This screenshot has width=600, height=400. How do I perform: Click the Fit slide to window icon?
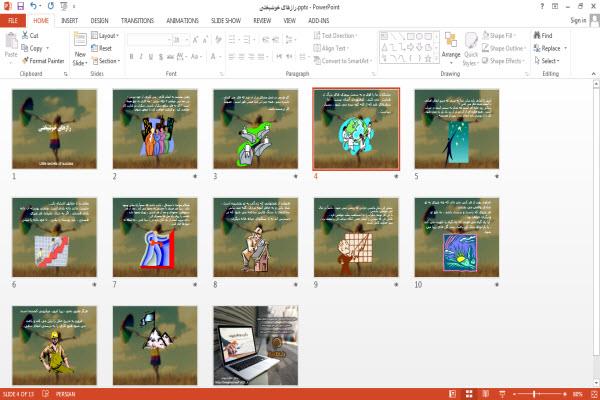pos(594,394)
